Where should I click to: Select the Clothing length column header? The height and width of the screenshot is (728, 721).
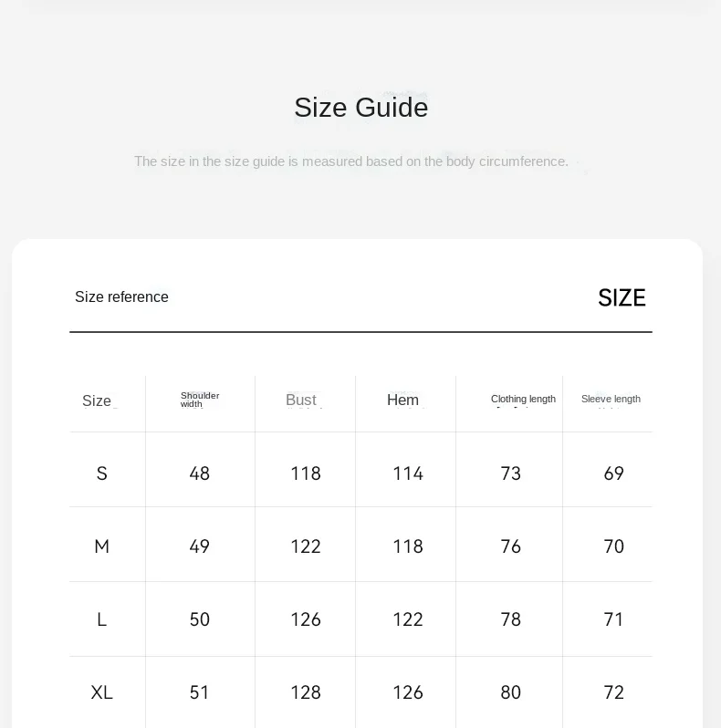click(x=523, y=400)
